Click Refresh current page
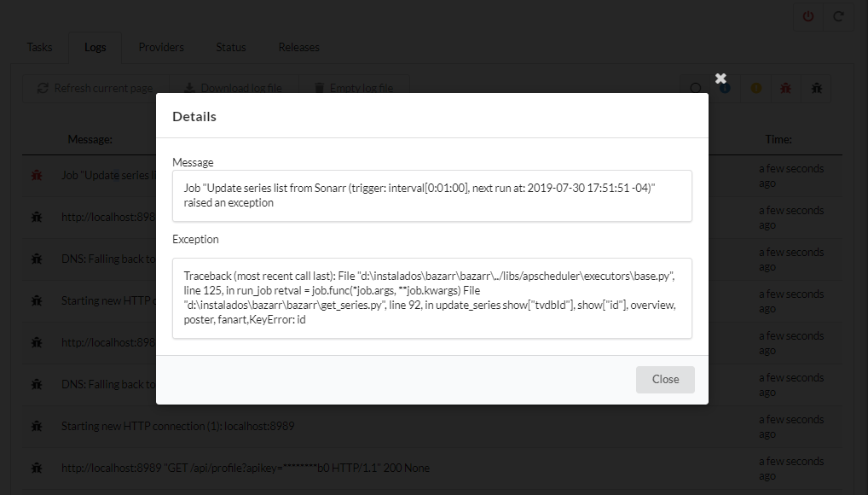Viewport: 868px width, 495px height. coord(96,88)
